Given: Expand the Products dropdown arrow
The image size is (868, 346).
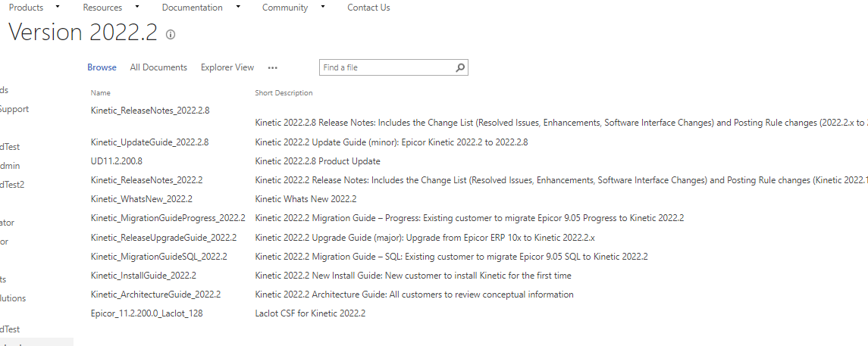Looking at the screenshot, I should point(58,7).
